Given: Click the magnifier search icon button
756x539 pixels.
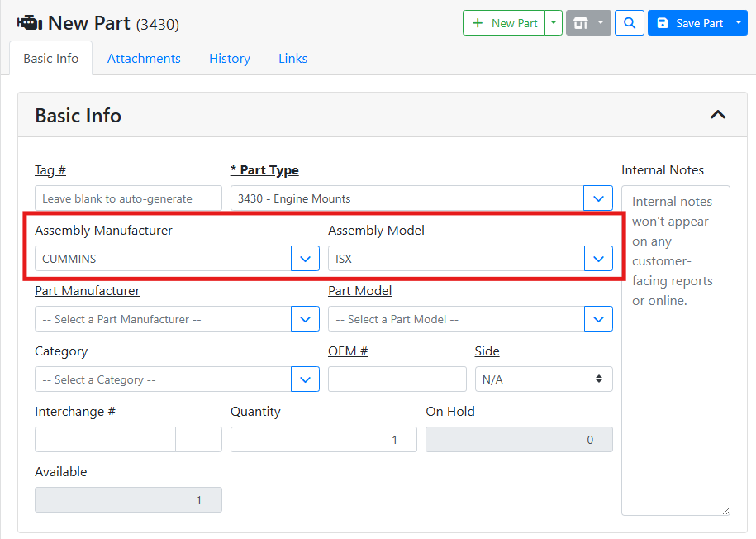Looking at the screenshot, I should (x=630, y=23).
